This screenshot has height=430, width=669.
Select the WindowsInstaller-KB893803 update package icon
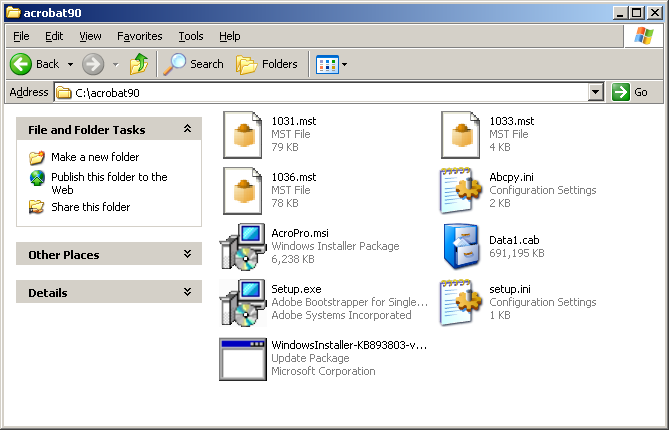pyautogui.click(x=242, y=359)
